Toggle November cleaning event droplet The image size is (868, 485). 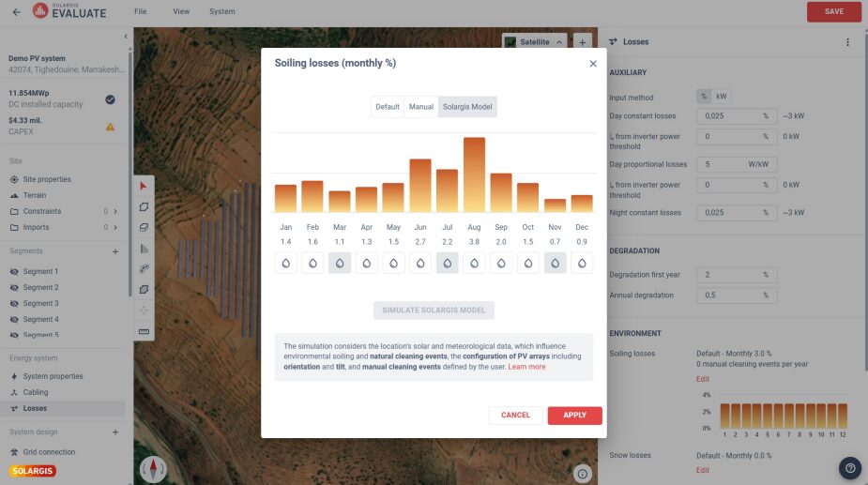(x=555, y=264)
